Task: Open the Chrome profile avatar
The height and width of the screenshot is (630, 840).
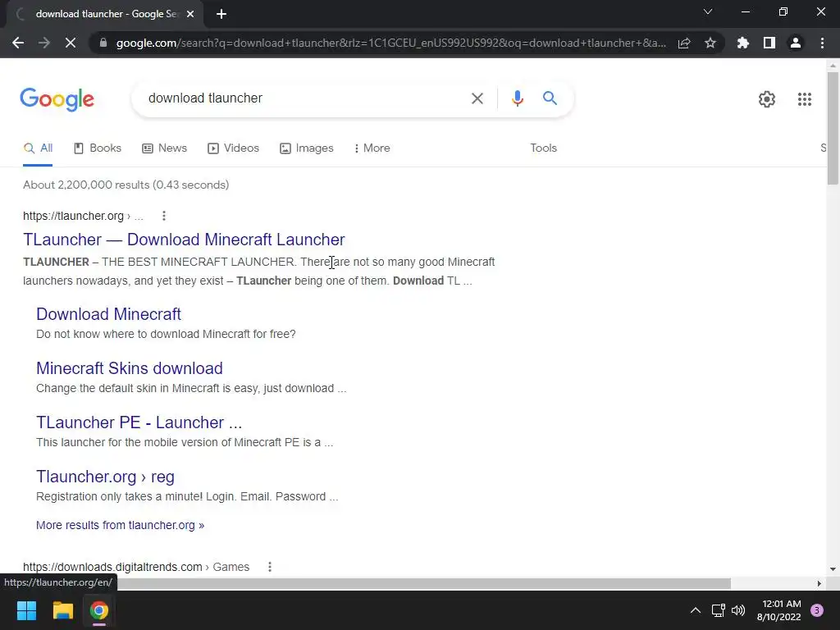Action: (796, 43)
